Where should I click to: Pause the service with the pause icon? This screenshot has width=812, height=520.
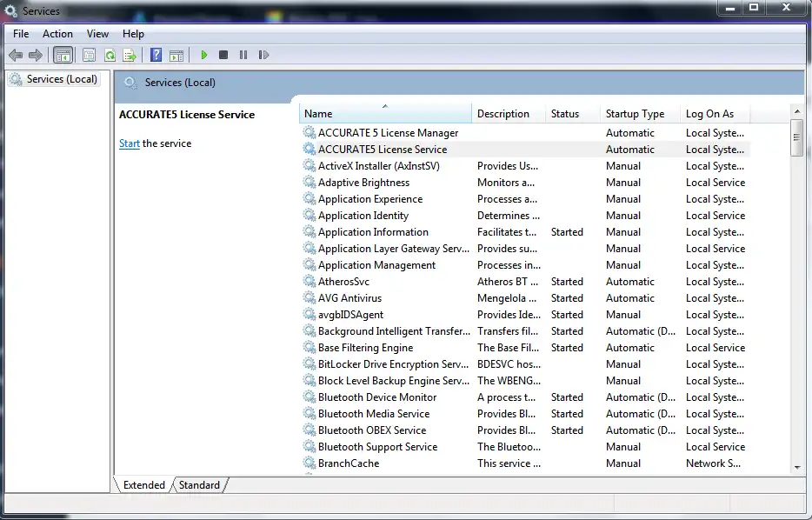click(x=243, y=55)
